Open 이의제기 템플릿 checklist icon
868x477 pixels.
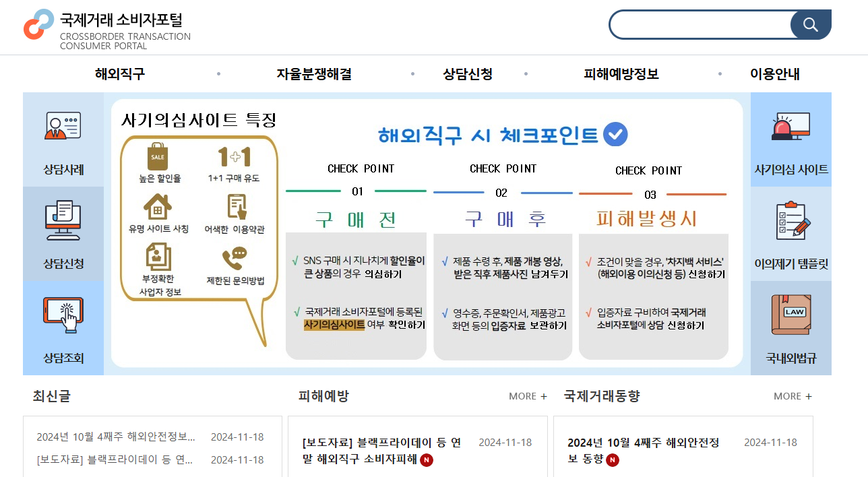click(790, 220)
